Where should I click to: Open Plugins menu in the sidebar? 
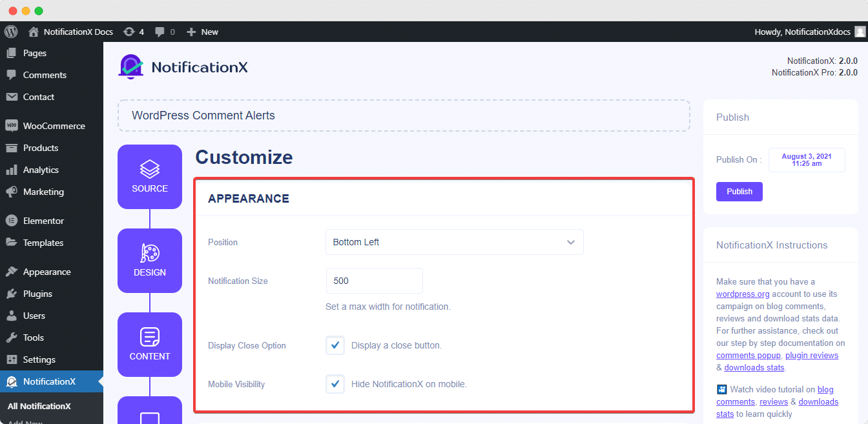pos(52,294)
